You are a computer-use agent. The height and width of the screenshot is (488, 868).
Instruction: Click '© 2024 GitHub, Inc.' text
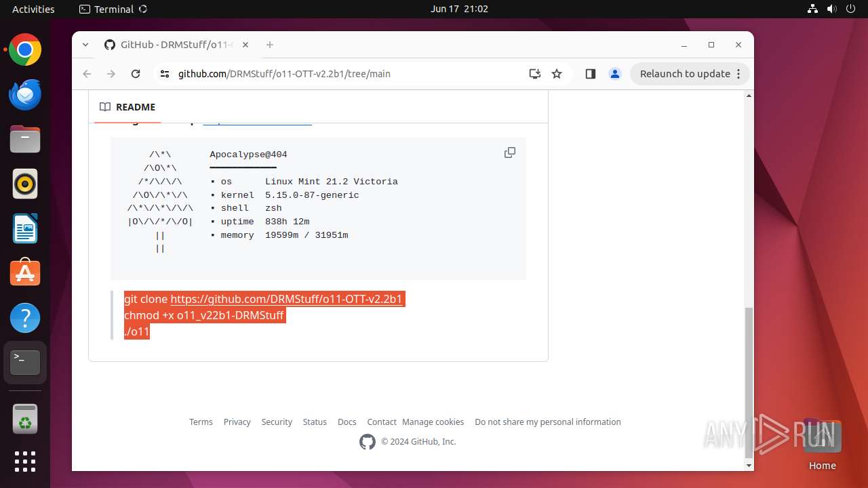coord(418,442)
